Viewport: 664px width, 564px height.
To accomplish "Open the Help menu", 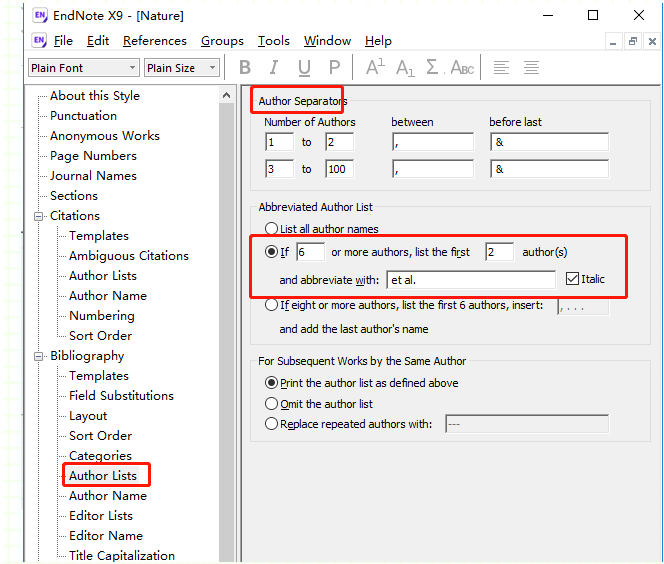I will (x=378, y=41).
